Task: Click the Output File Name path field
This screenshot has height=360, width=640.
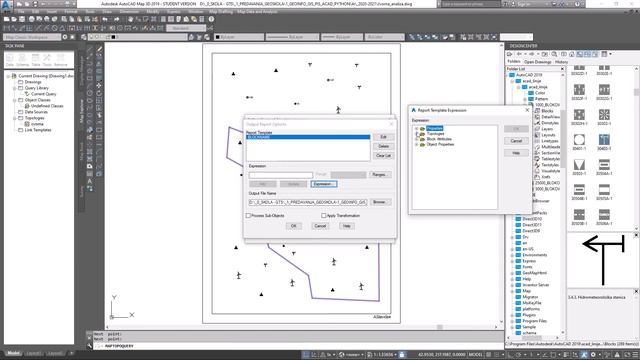Action: [308, 202]
